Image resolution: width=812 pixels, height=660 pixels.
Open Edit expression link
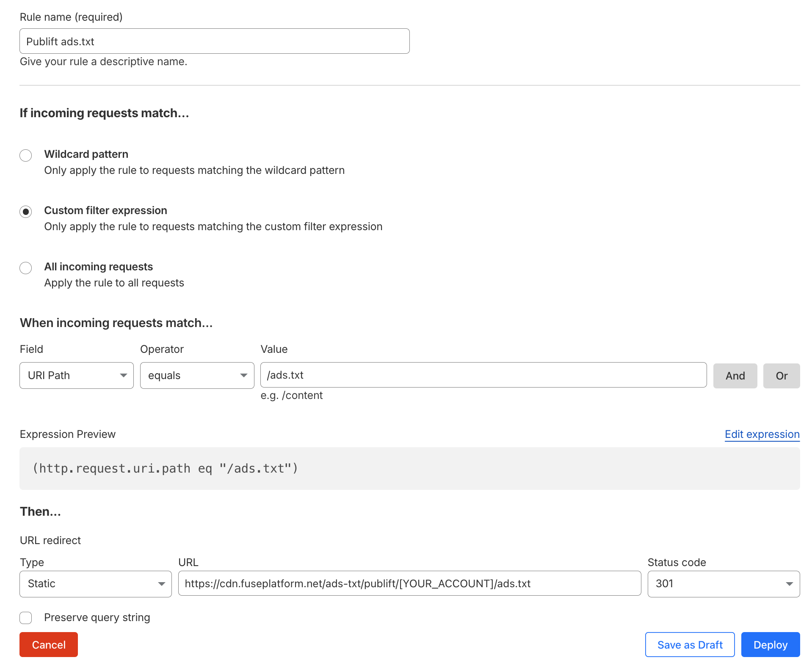pos(762,434)
